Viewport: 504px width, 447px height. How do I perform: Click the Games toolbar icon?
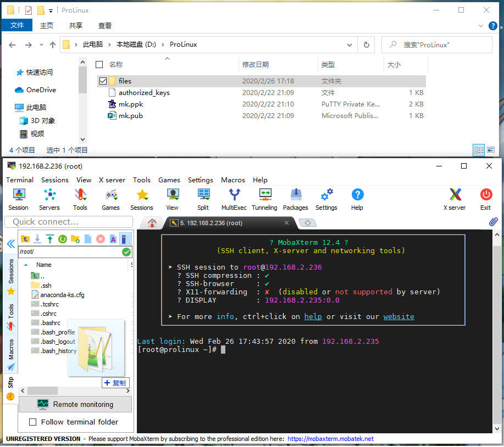[x=110, y=199]
